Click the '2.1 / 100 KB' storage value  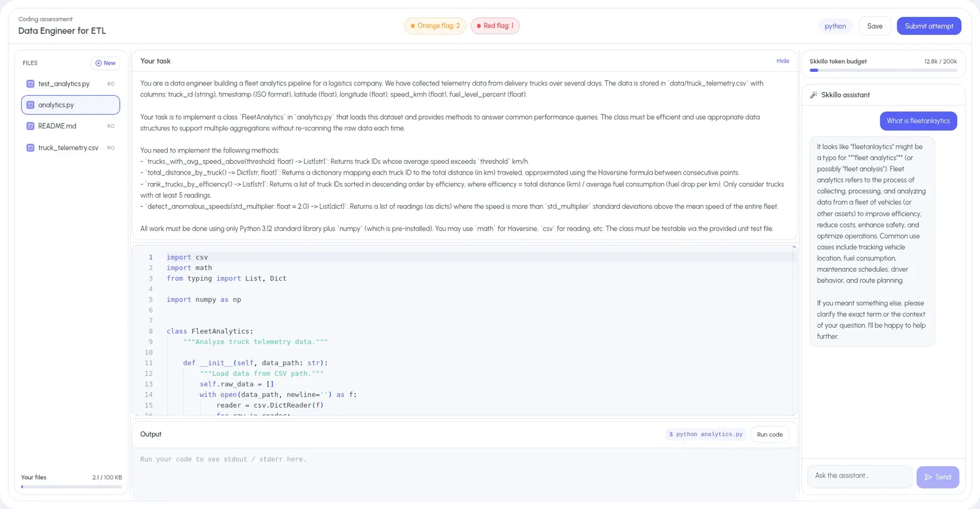click(x=107, y=477)
